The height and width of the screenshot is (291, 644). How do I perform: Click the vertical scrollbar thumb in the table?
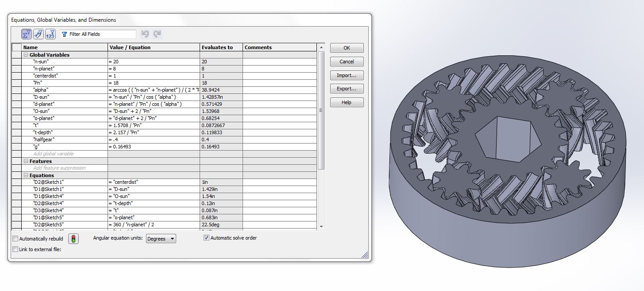[x=321, y=110]
